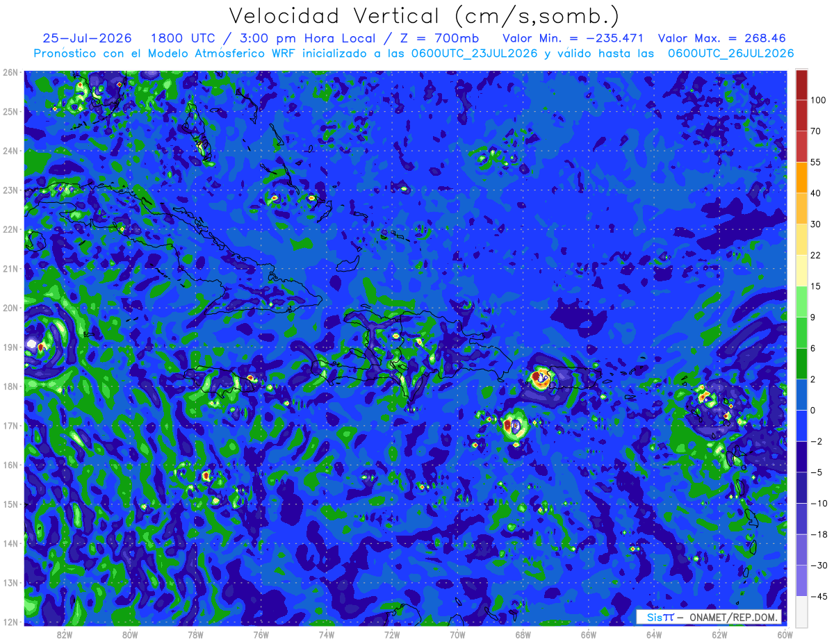Click the pale yellow colorbar segment between 15 and 22
834x644 pixels.
tap(801, 270)
